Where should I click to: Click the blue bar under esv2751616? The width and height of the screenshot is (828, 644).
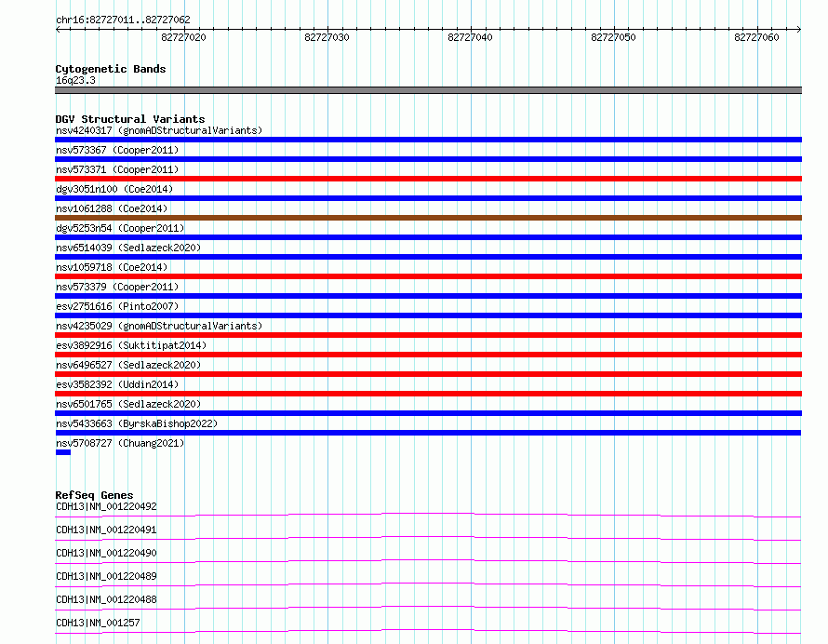(428, 315)
